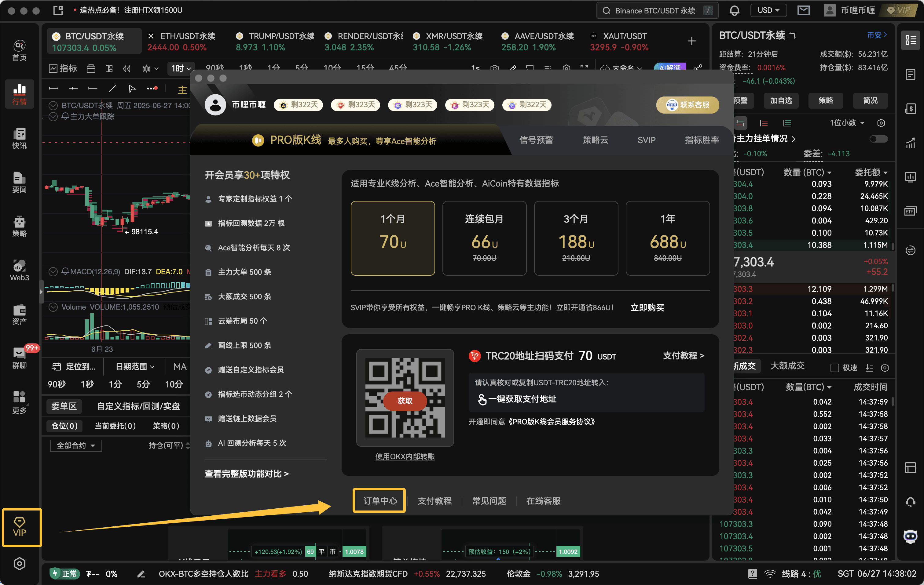Click the copy icon beside BTC/USDT永续 title
This screenshot has width=924, height=585.
793,35
